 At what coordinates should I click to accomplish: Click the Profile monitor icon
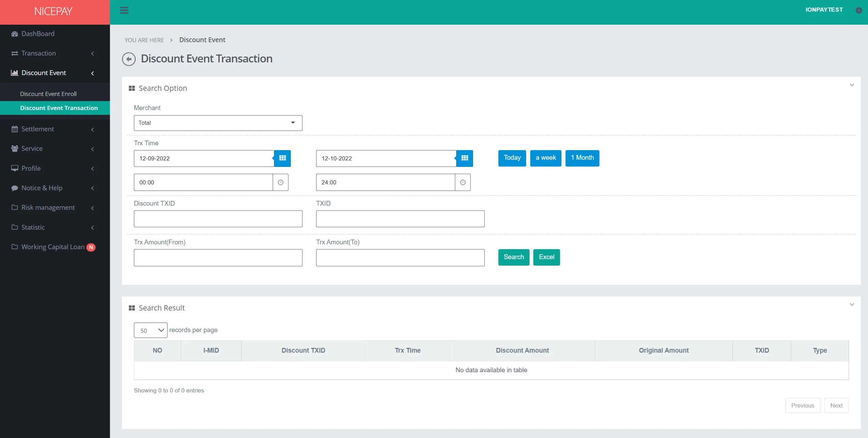point(14,168)
